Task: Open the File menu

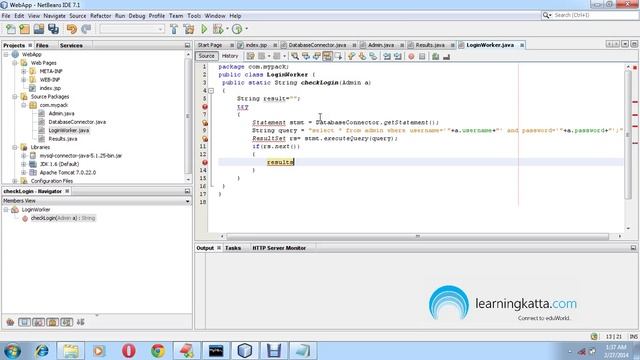Action: pyautogui.click(x=6, y=16)
